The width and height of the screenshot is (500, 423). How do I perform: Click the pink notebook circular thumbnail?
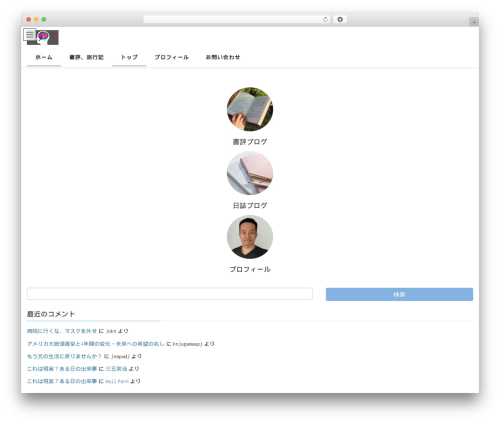[250, 173]
